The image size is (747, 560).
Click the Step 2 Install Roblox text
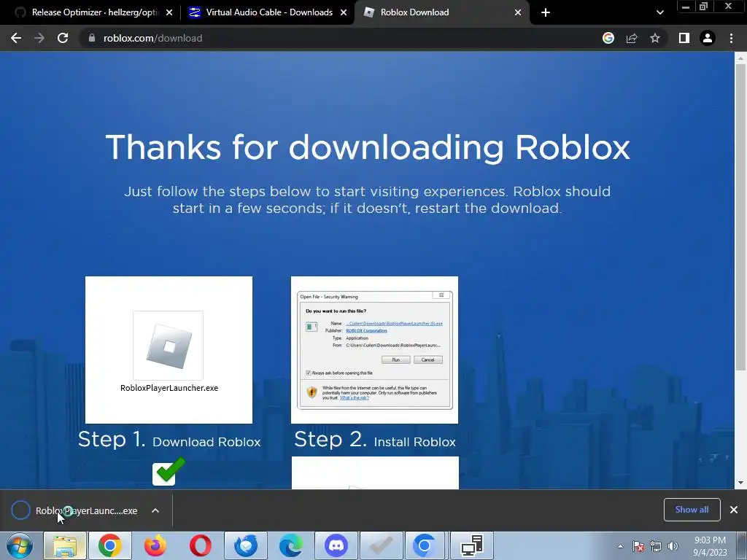tap(375, 440)
